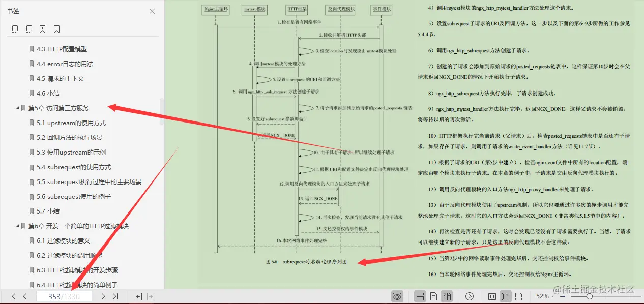Open bookmark 4.5 请求的上下文
The height and width of the screenshot is (304, 644).
(x=61, y=78)
